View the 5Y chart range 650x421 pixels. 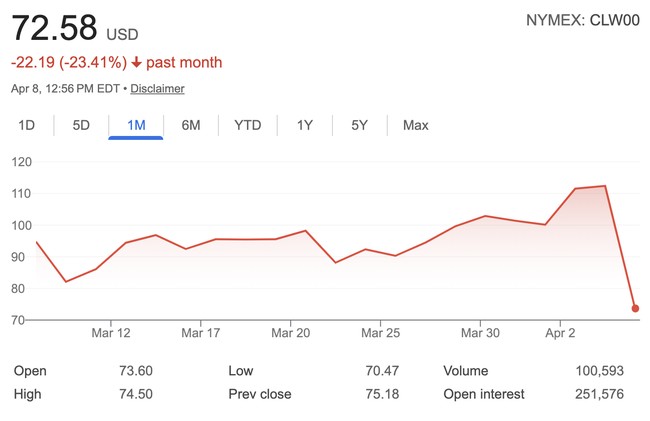point(359,125)
